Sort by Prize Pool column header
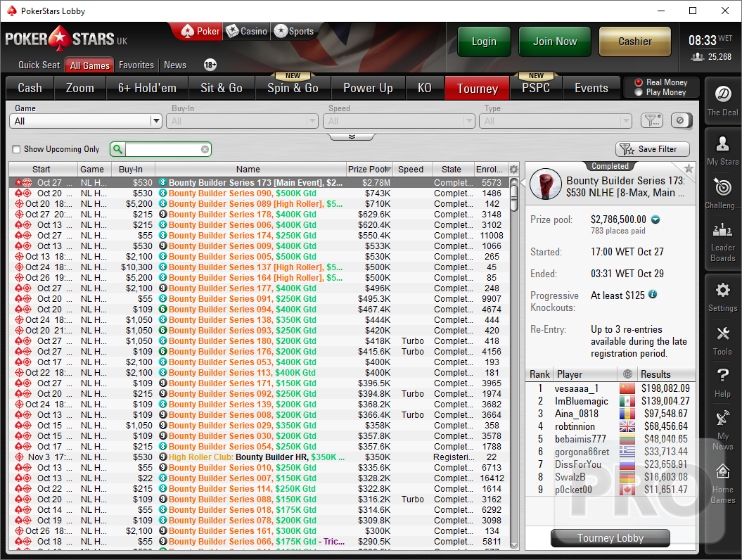 [x=369, y=169]
